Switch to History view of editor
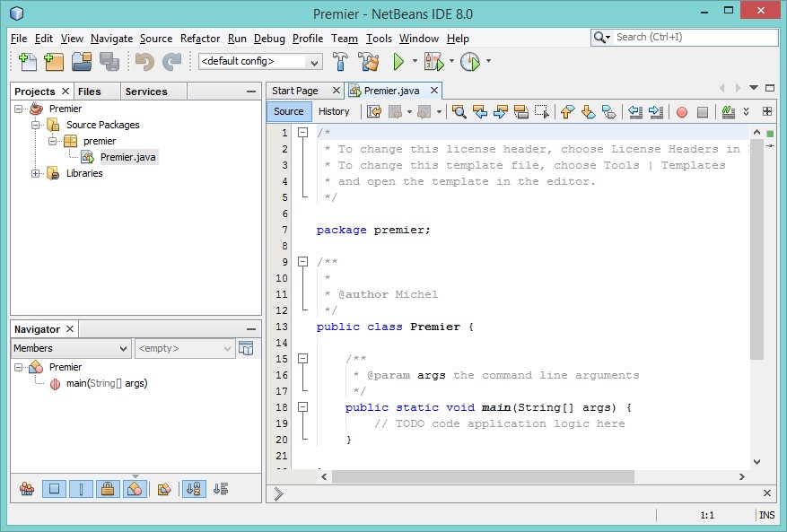Viewport: 787px width, 532px height. pyautogui.click(x=334, y=112)
